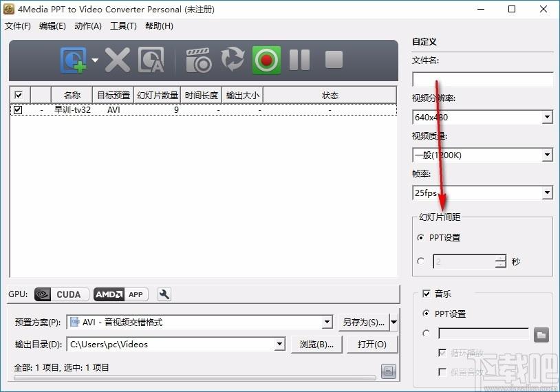Select the custom music file radio button
The width and height of the screenshot is (560, 392).
point(426,333)
